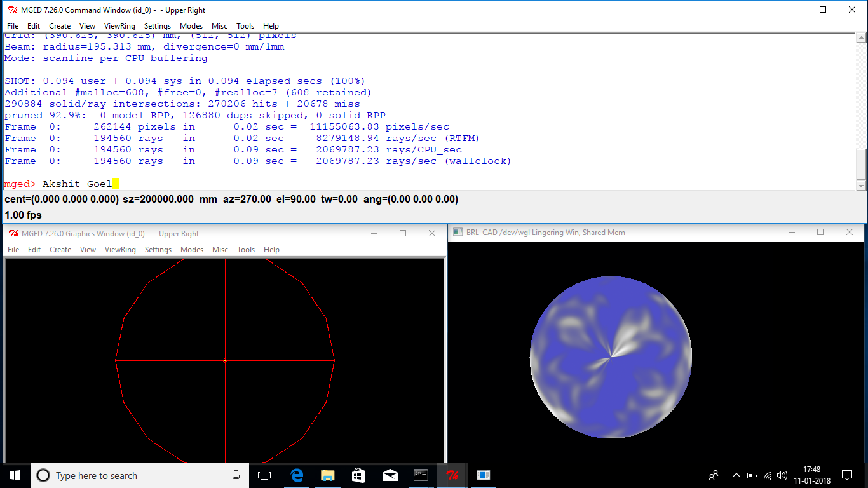Click the 'sz=200000.000' status value
Screen dimensions: 868x488
159,200
